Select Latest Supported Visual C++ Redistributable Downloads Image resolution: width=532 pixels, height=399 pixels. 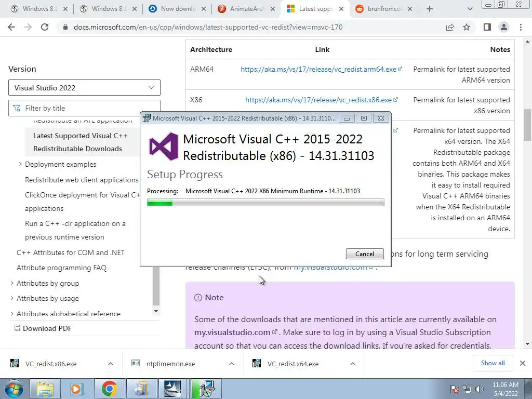point(81,142)
